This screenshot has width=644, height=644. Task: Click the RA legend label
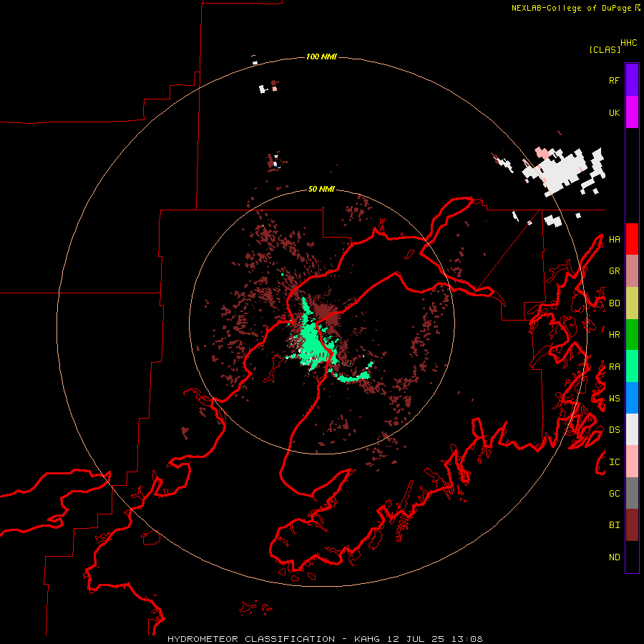pos(614,367)
